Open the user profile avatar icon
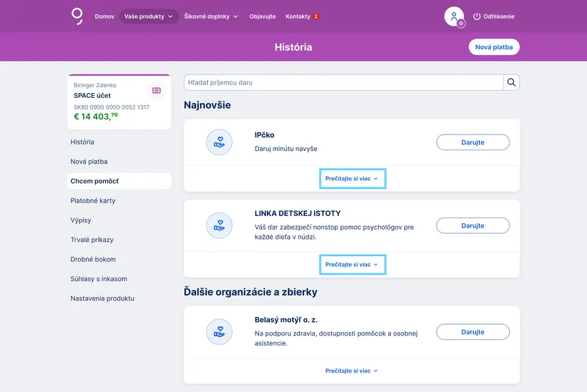 pos(454,16)
